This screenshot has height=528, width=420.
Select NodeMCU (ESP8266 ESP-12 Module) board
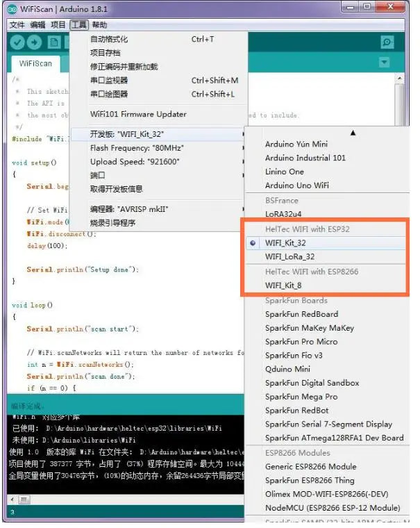[x=327, y=508]
